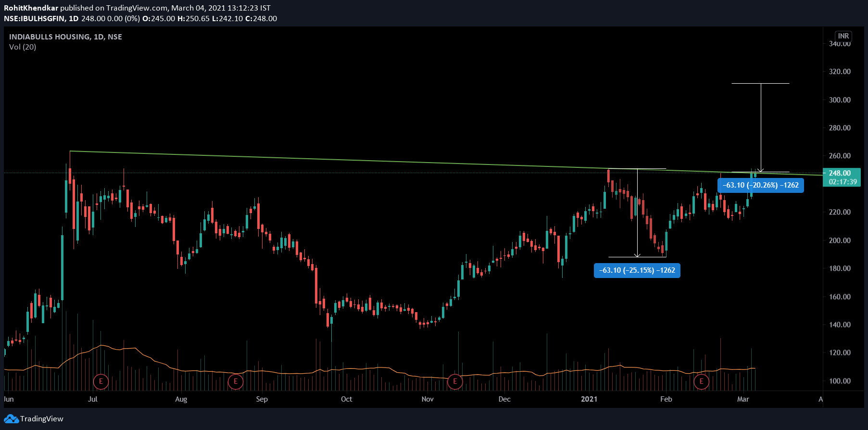Click the 320.00 price axis label
The image size is (868, 430).
[x=840, y=72]
